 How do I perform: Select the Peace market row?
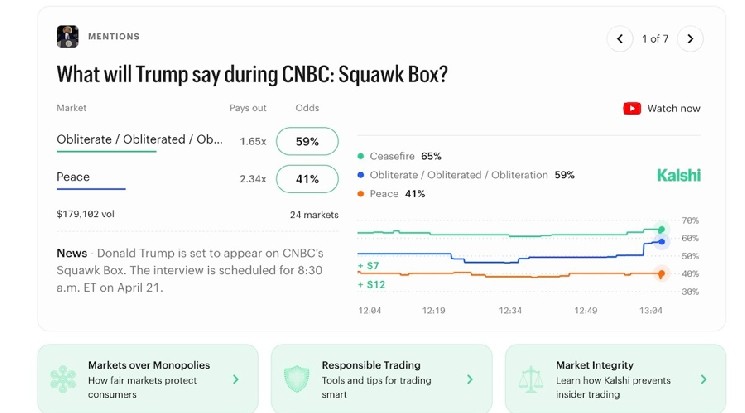198,179
